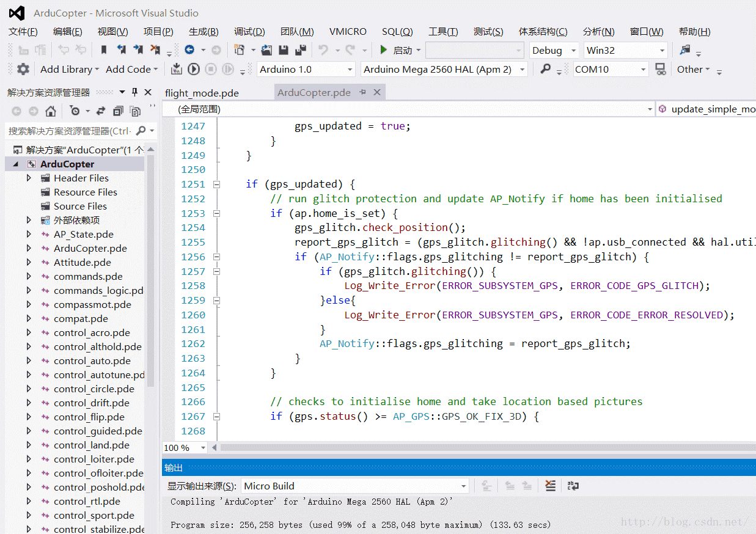Viewport: 756px width, 534px height.
Task: Collapse code block at line 1251
Action: [216, 184]
